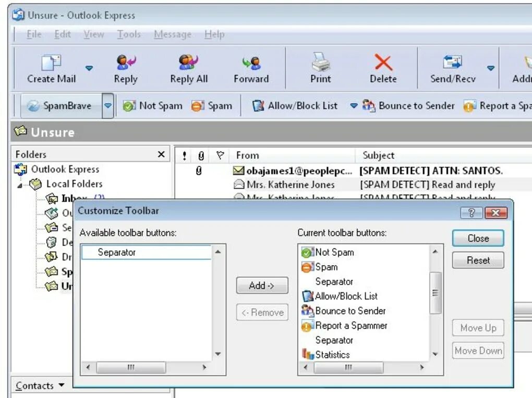532x398 pixels.
Task: Click down arrow of available buttons scrollbar
Action: [x=218, y=354]
